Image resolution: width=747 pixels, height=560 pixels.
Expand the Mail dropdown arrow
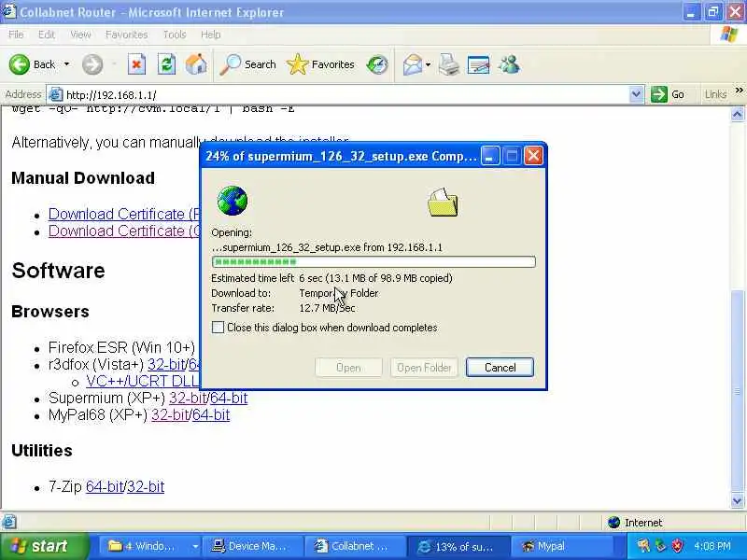pos(428,64)
